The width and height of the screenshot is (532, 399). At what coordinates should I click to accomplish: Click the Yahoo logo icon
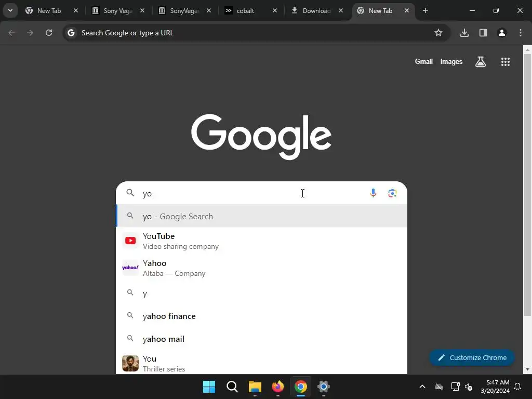130,268
